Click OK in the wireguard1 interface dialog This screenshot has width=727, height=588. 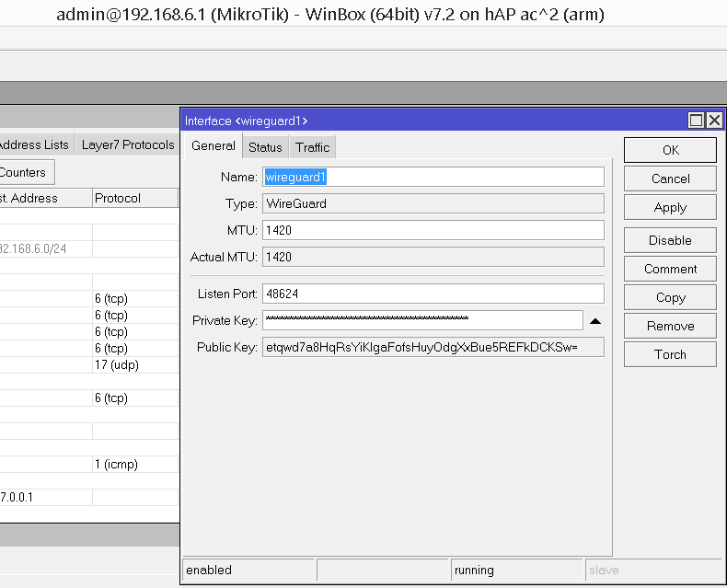point(670,150)
